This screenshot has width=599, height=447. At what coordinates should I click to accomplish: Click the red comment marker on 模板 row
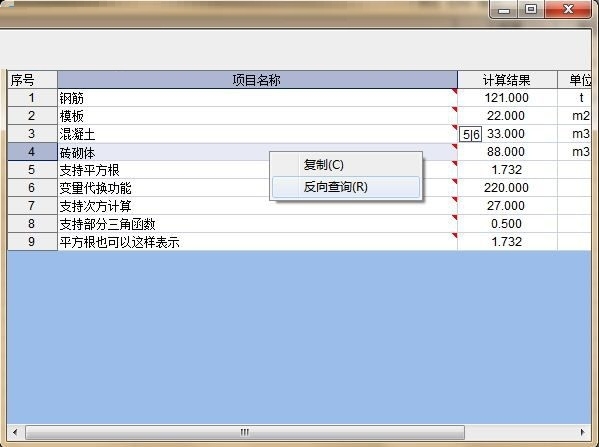pyautogui.click(x=454, y=109)
